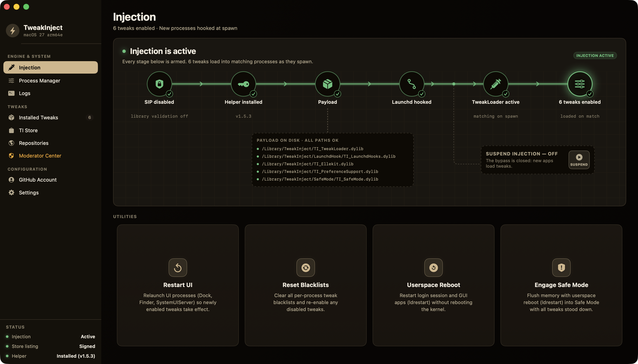
Task: Click the person icon beside GitHub Account
Action: [x=11, y=180]
